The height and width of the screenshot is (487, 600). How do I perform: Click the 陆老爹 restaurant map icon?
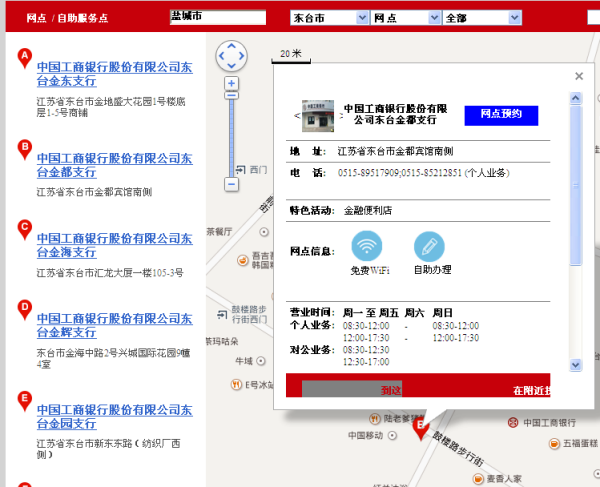pos(375,419)
